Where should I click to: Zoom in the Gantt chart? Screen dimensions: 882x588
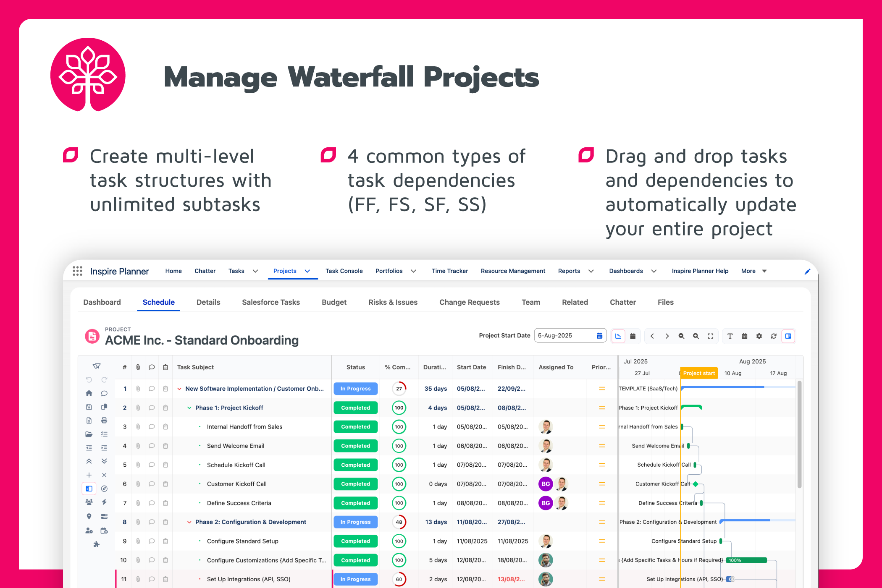point(696,336)
